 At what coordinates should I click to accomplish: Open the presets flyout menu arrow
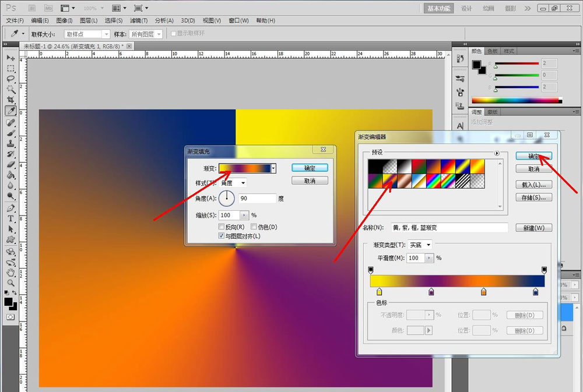[x=497, y=153]
